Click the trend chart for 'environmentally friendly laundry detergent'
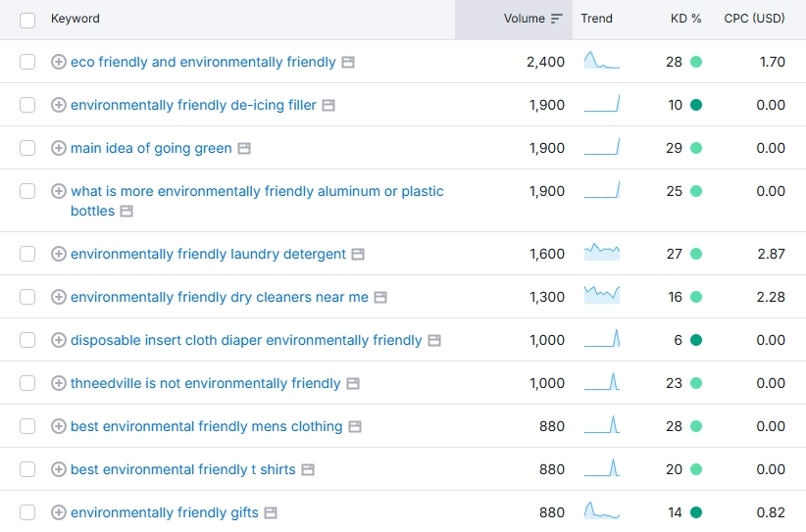The image size is (806, 532). tap(601, 254)
